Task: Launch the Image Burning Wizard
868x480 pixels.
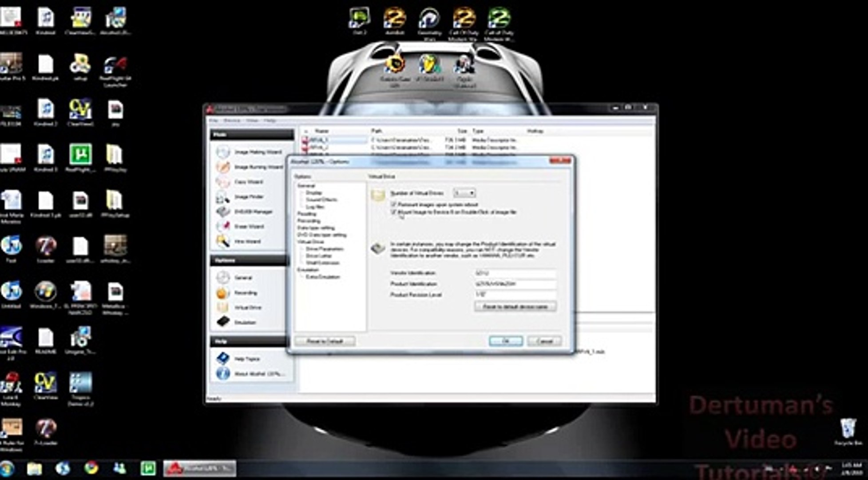Action: [x=258, y=167]
